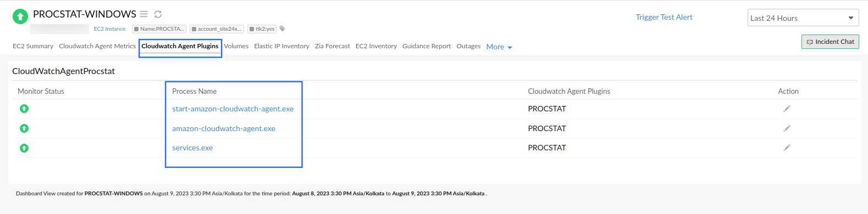This screenshot has height=214, width=868.
Task: Click the Trigger Test Alert link
Action: pyautogui.click(x=664, y=17)
